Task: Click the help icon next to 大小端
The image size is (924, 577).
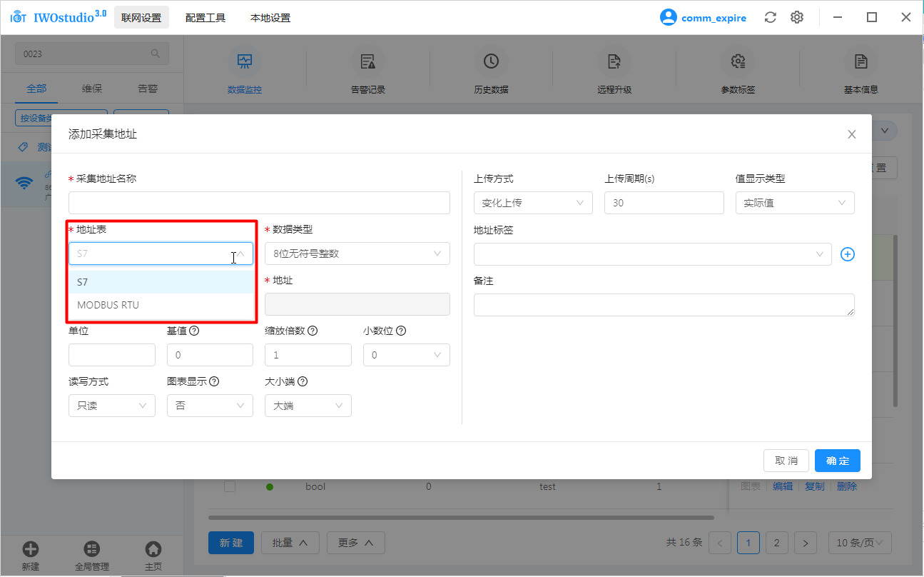Action: click(303, 382)
